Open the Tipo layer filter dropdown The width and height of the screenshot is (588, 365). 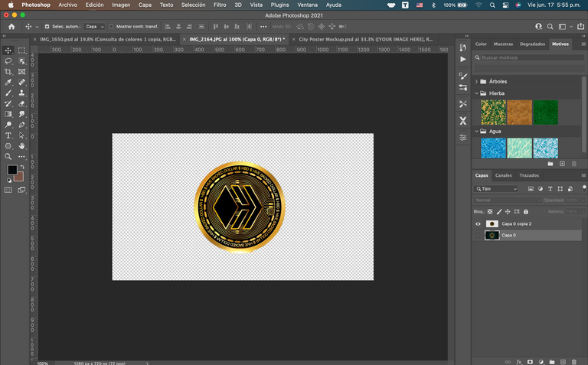coord(496,189)
